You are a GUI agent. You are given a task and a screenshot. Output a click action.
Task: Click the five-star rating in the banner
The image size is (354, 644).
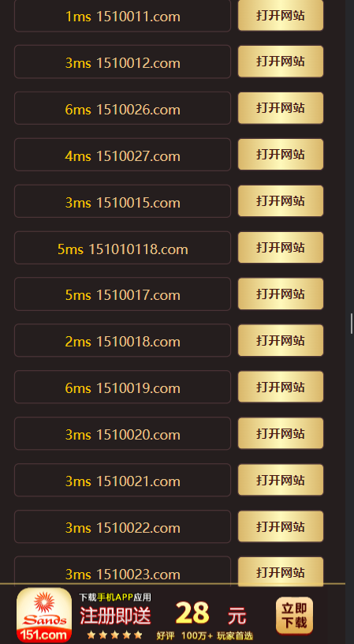click(114, 635)
